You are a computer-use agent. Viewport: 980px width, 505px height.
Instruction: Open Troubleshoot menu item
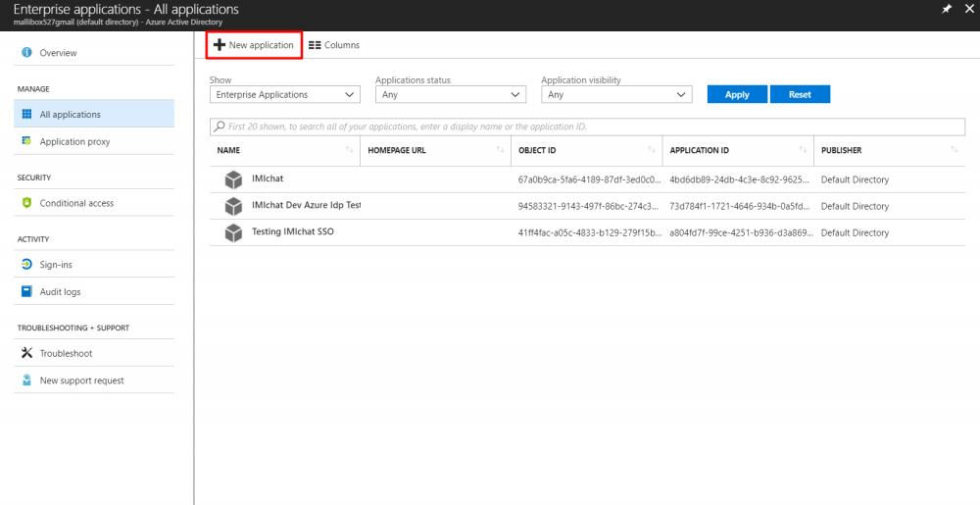coord(94,353)
